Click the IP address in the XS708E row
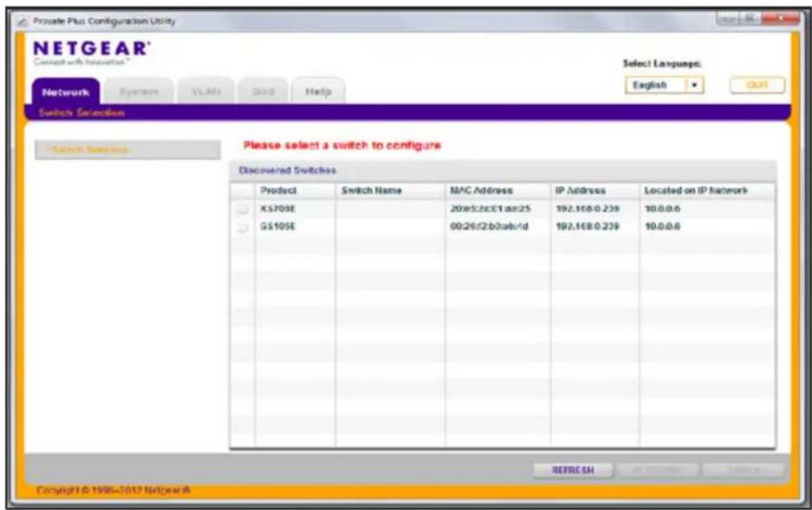This screenshot has width=812, height=510. click(587, 208)
